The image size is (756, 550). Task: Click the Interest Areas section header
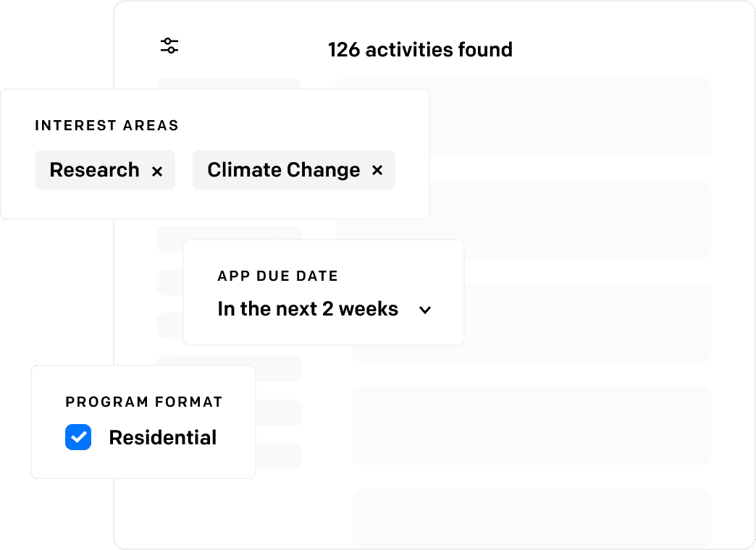pyautogui.click(x=106, y=125)
